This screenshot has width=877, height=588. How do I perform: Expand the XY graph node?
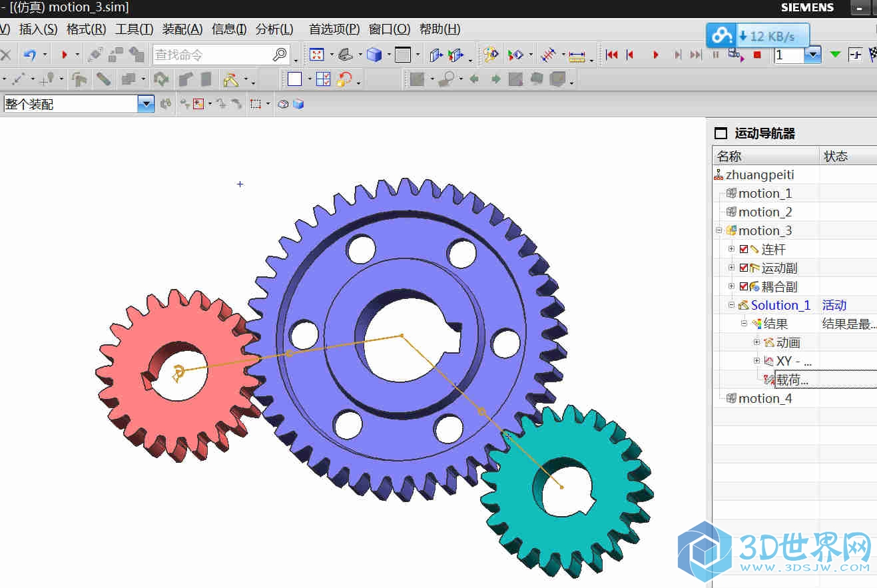[x=756, y=361]
